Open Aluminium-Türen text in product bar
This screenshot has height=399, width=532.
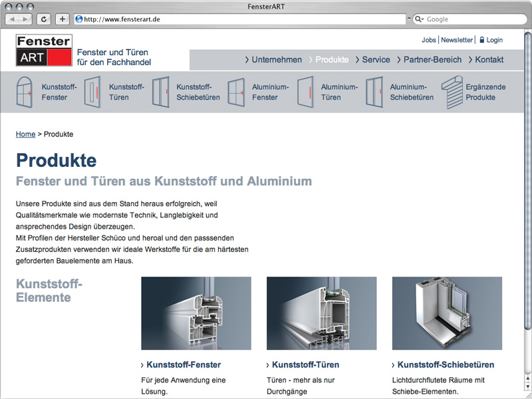[x=339, y=92]
